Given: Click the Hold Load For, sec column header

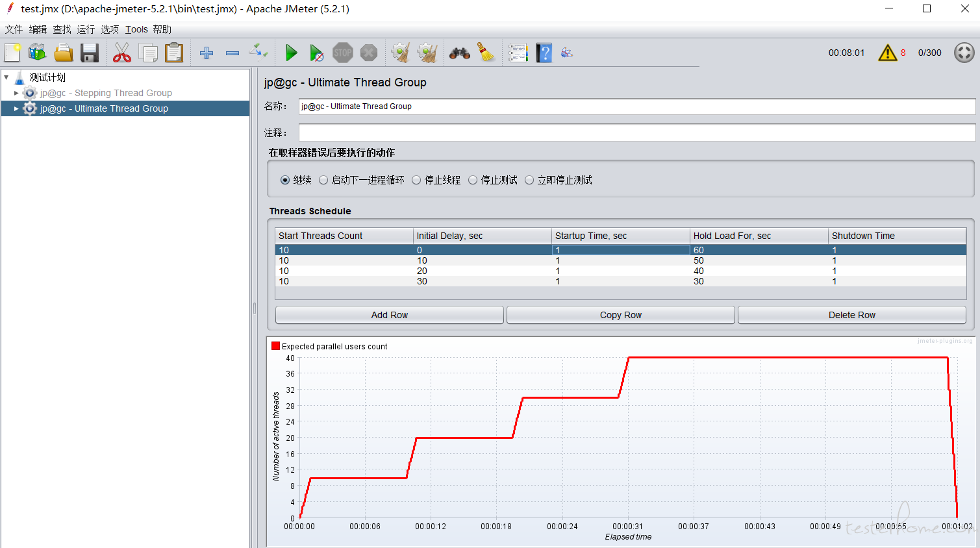Looking at the screenshot, I should click(x=759, y=236).
